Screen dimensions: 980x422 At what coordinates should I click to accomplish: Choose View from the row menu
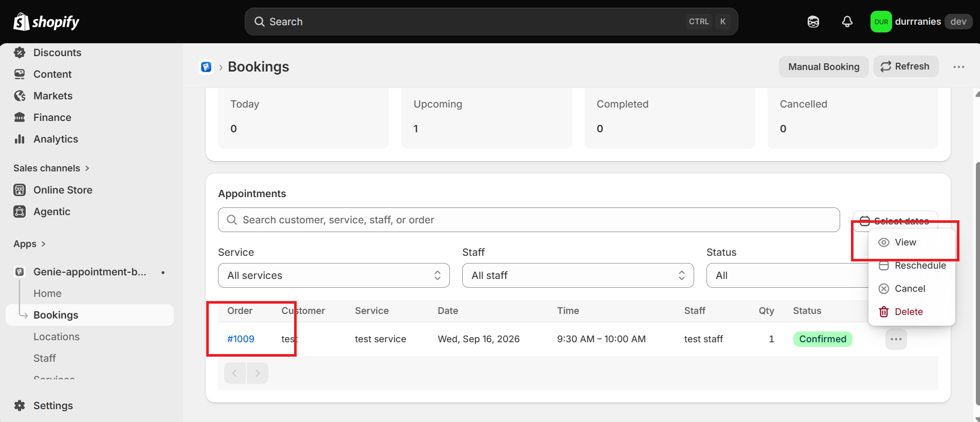[912, 242]
